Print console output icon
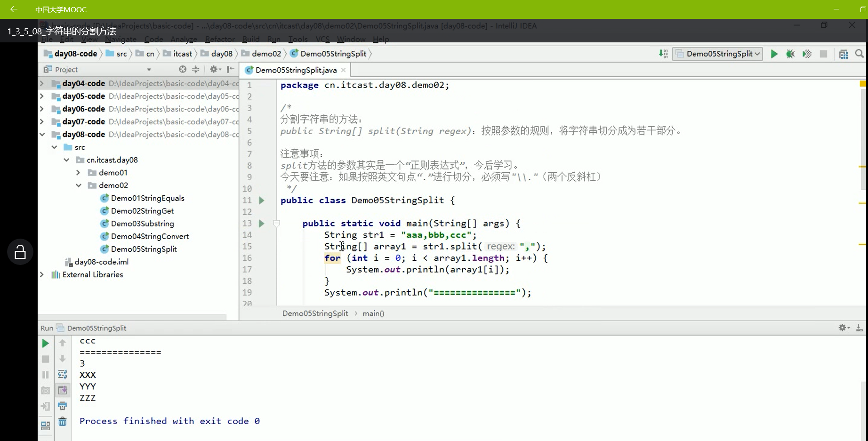868x441 pixels. tap(62, 406)
